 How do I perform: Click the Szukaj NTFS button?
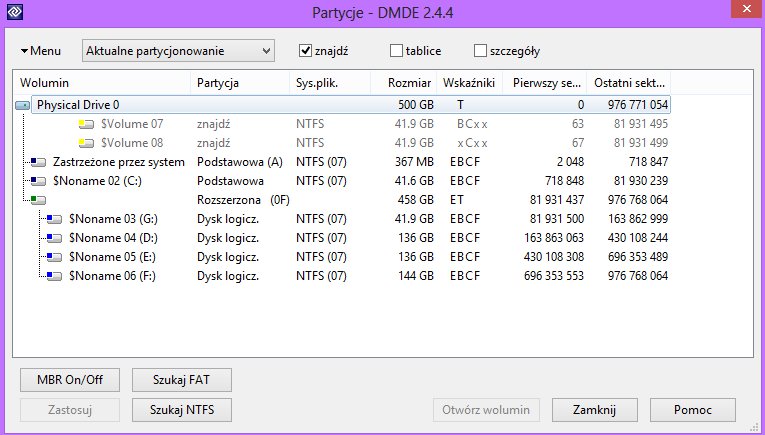point(181,410)
